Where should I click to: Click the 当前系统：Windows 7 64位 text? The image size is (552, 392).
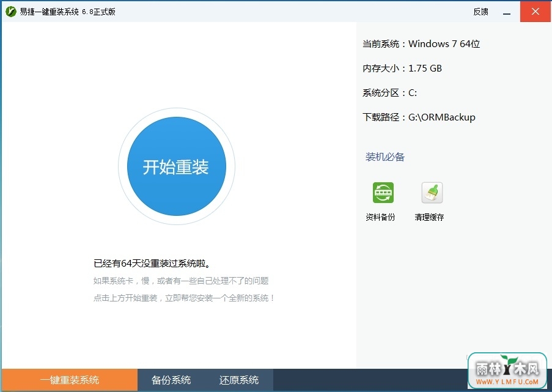pyautogui.click(x=421, y=43)
